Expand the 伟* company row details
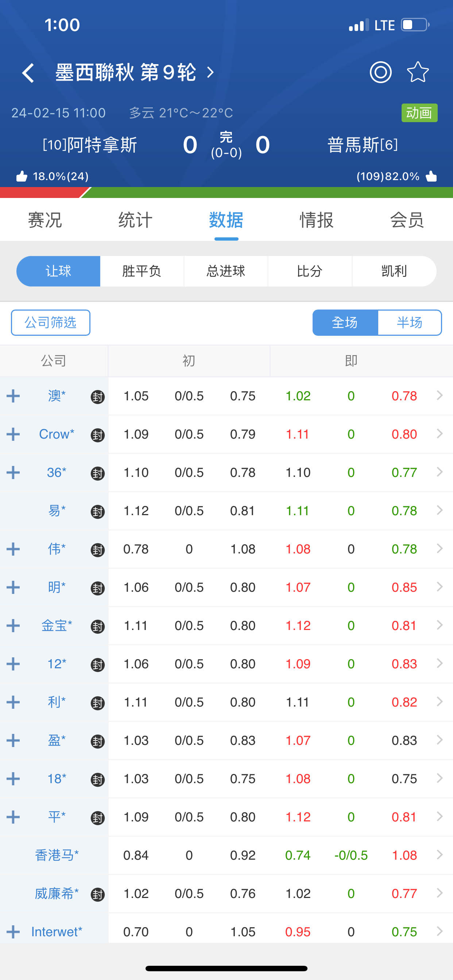 (13, 549)
